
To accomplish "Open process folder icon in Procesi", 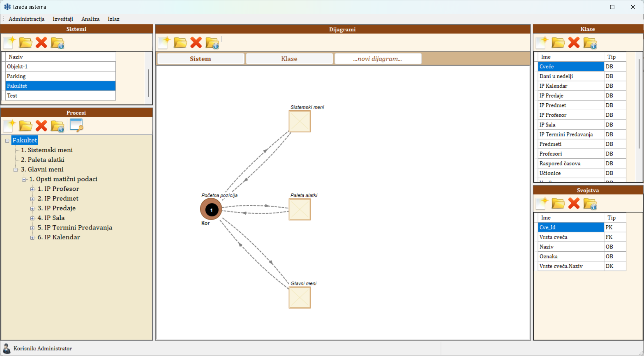I will (x=25, y=126).
